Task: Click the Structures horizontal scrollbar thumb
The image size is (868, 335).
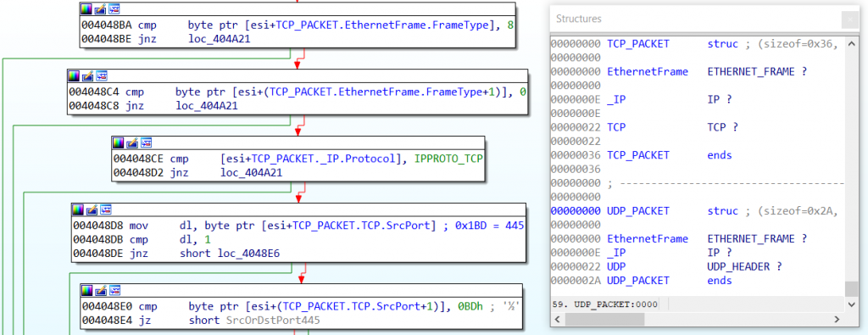Action: click(x=605, y=320)
